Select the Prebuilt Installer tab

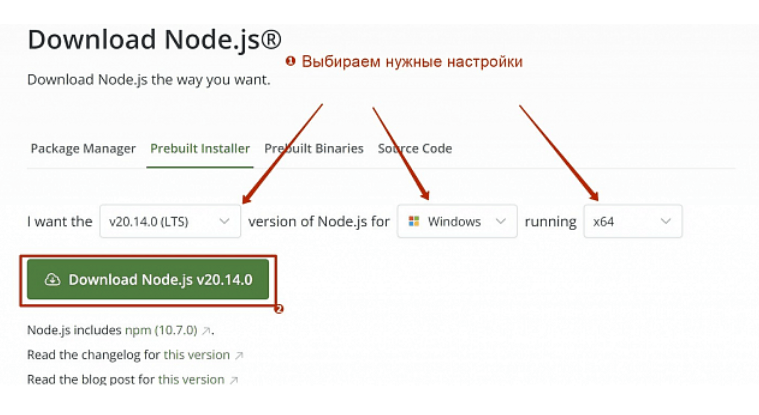[x=200, y=149]
